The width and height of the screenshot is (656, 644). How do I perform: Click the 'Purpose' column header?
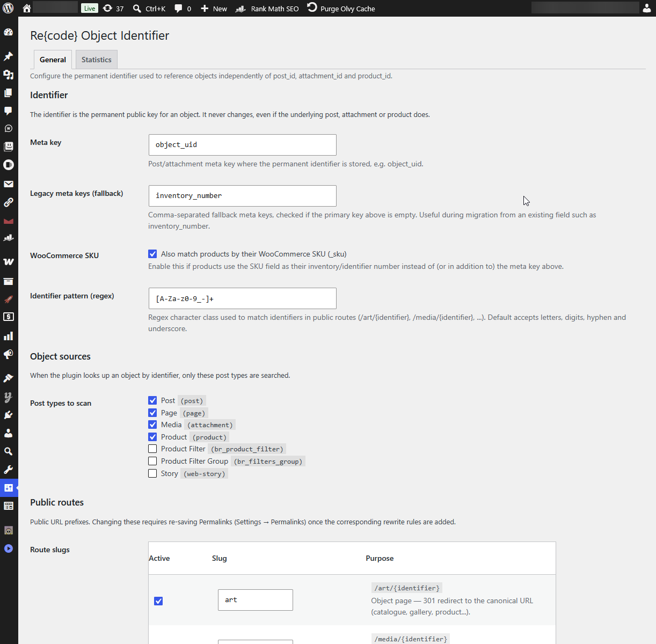click(380, 558)
